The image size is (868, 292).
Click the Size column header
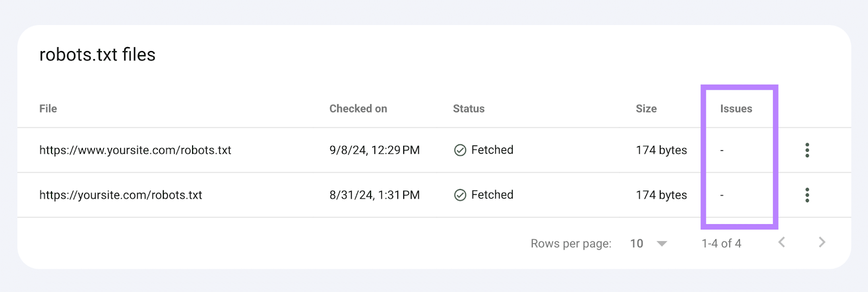tap(646, 109)
